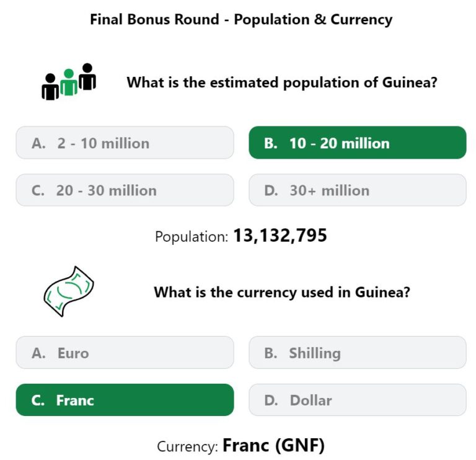
Task: Select answer B. 10 - 20 million
Action: 358,143
